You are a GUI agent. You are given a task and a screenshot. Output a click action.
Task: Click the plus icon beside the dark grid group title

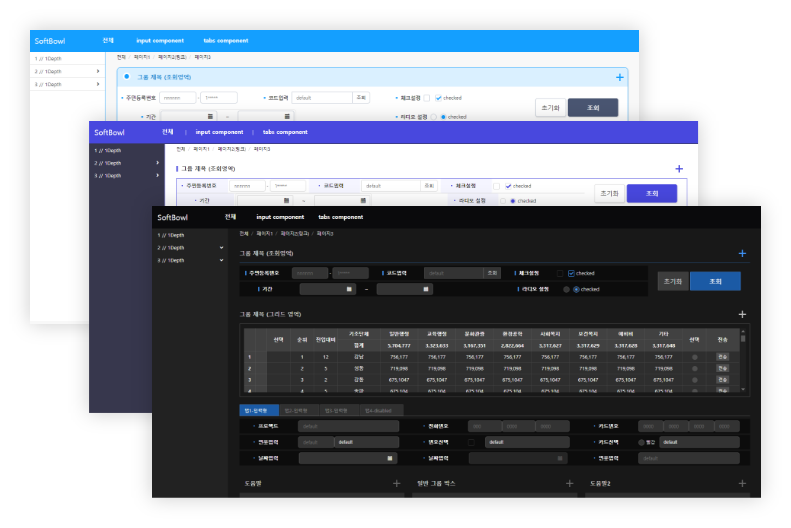(742, 314)
